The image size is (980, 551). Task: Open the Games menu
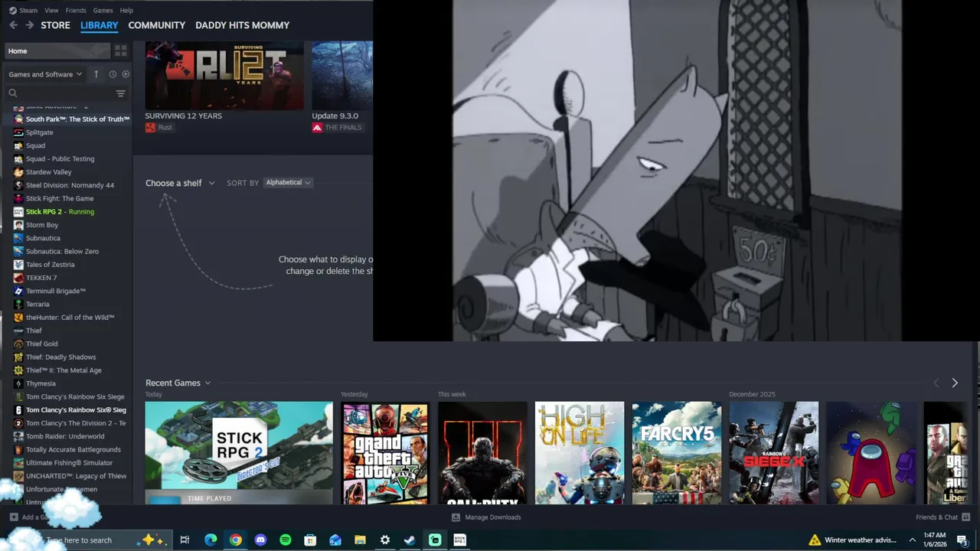point(103,10)
